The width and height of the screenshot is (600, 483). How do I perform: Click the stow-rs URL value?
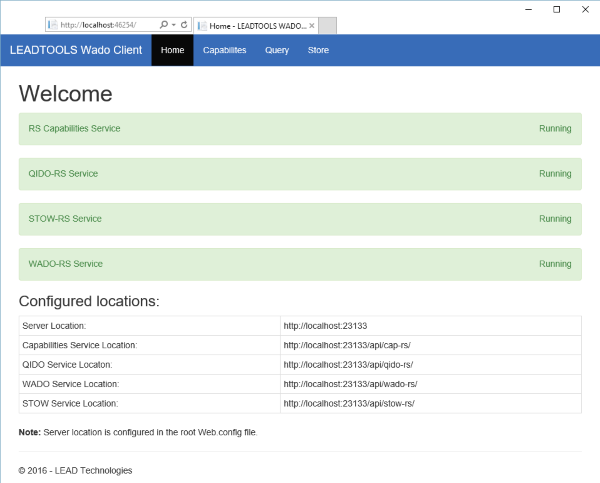coord(349,403)
